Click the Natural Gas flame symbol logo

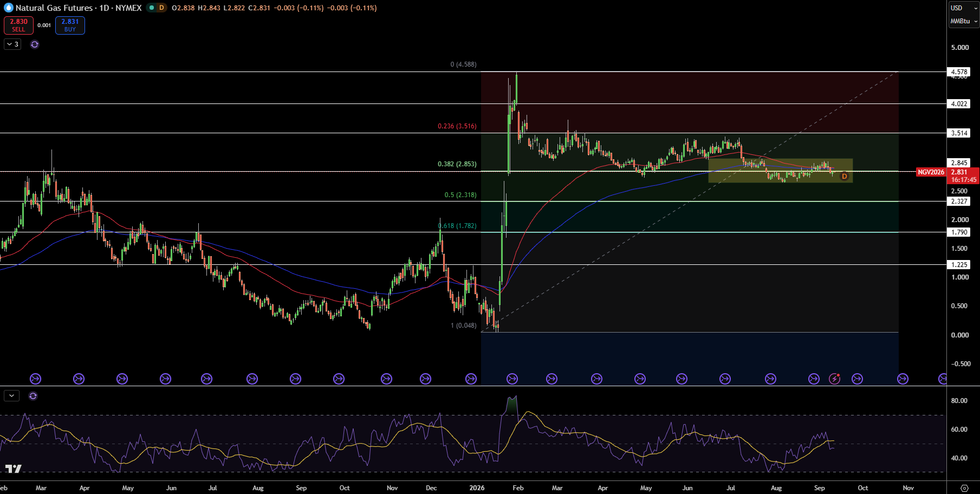click(8, 8)
